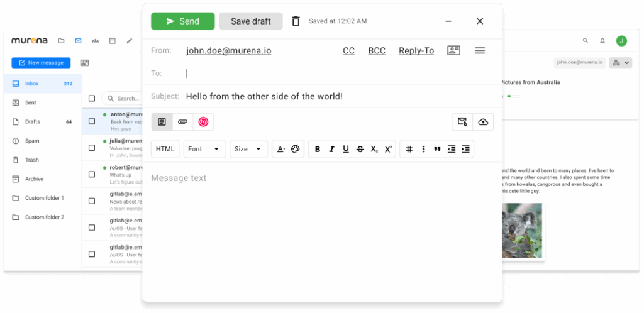Select the checkbox for robert's email
644x313 pixels.
pos(92,174)
